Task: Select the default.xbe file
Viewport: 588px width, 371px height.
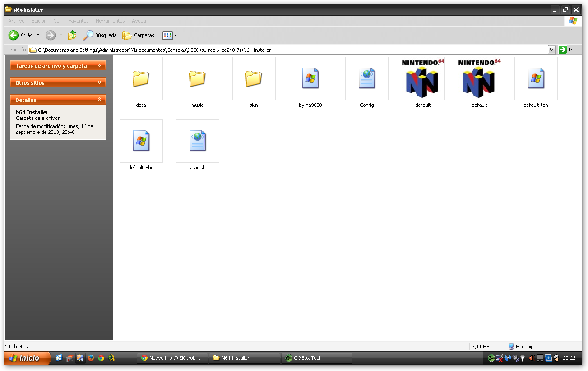Action: 141,142
